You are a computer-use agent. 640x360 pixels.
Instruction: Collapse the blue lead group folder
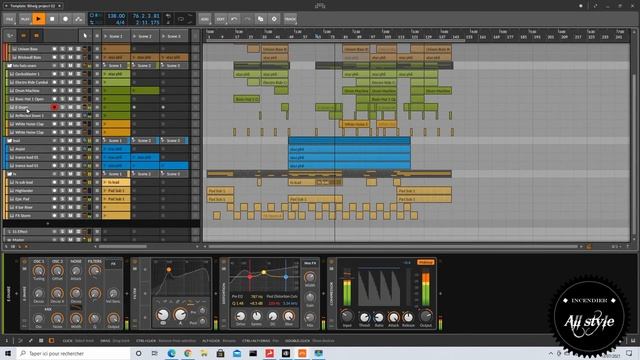point(9,141)
